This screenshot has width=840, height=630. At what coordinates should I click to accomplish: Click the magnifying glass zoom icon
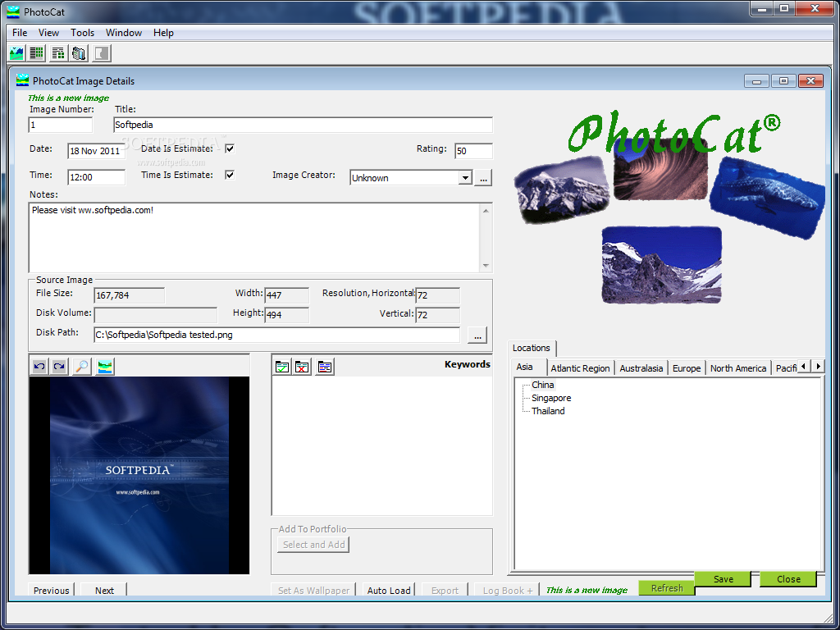tap(81, 367)
